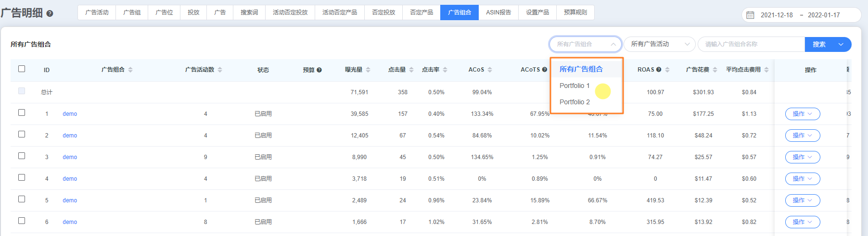Click the help icon beside 广告明细 title
The height and width of the screenshot is (236, 868).
(50, 14)
